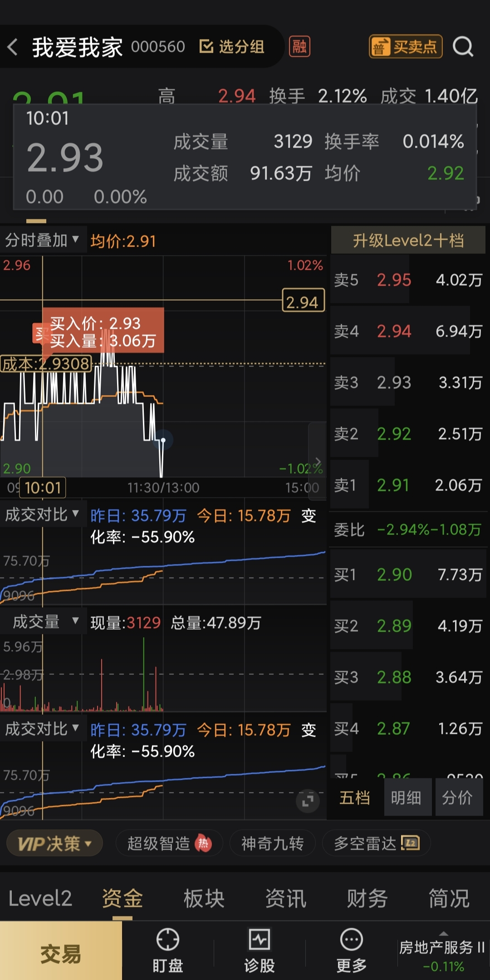
Task: Tap 卖5 row price 2.95
Action: pyautogui.click(x=394, y=280)
